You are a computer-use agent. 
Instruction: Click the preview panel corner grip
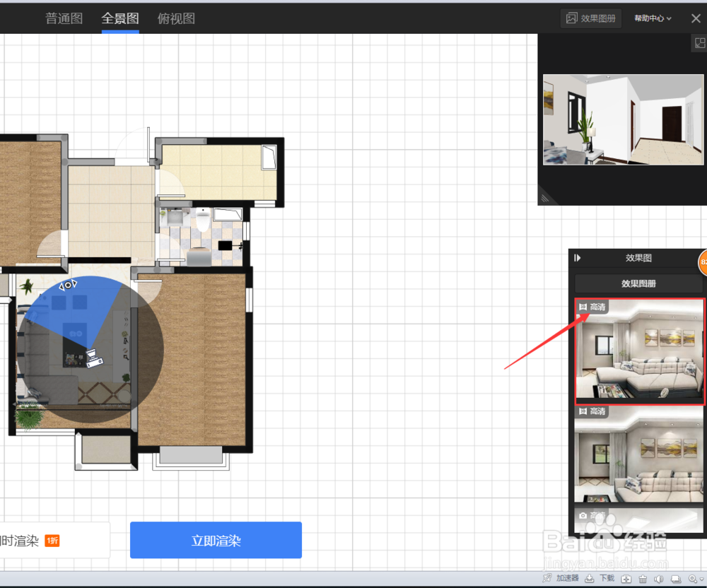coord(546,198)
